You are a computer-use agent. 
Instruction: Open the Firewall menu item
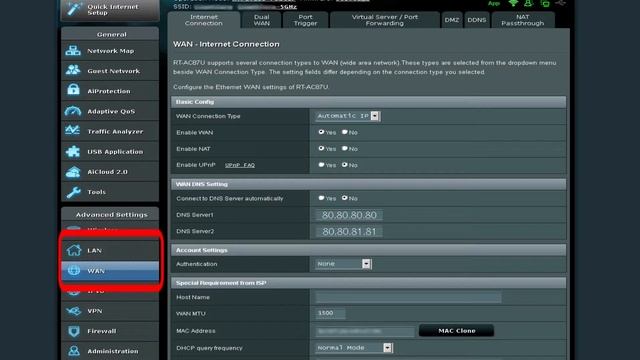[110, 331]
